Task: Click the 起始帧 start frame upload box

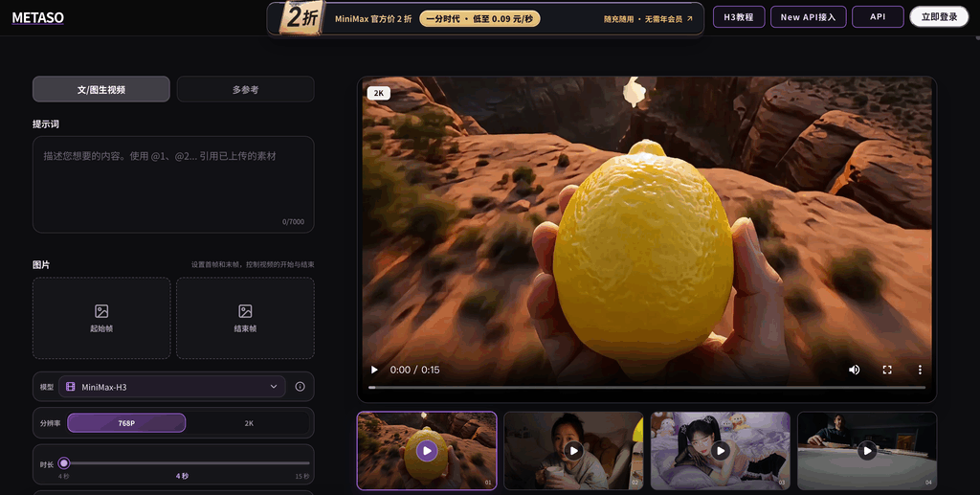Action: point(101,318)
